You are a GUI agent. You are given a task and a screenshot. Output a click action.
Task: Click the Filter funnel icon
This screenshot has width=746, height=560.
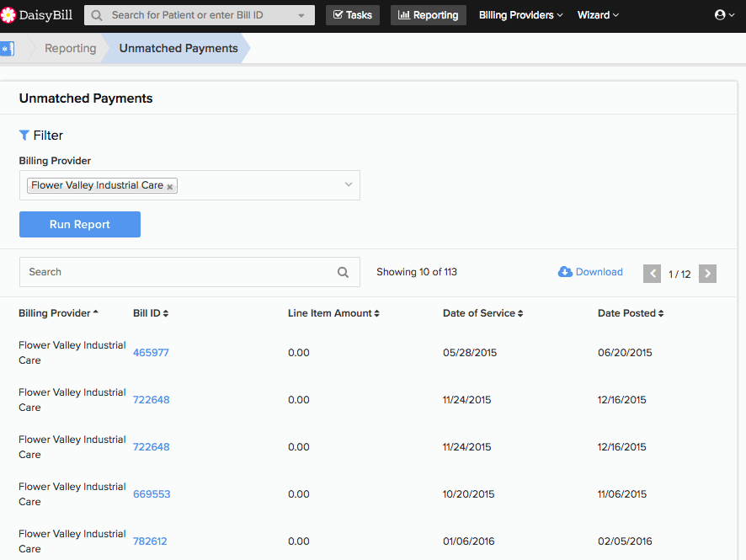click(24, 136)
